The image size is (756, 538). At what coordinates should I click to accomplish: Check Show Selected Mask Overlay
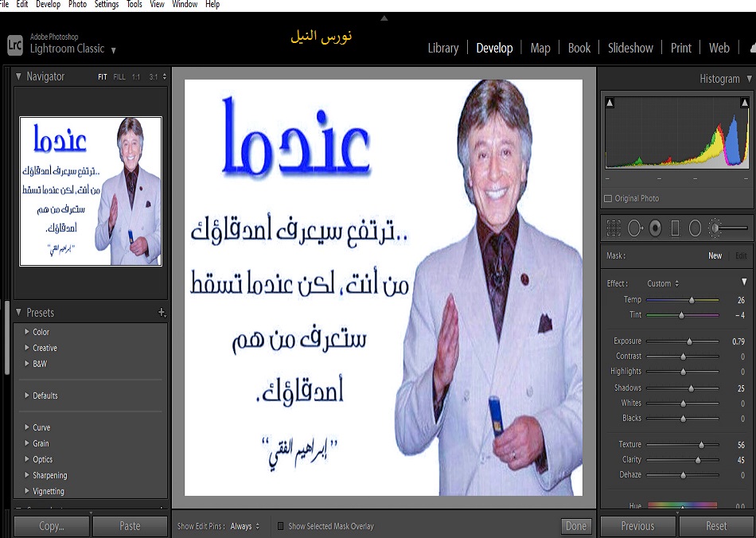280,526
